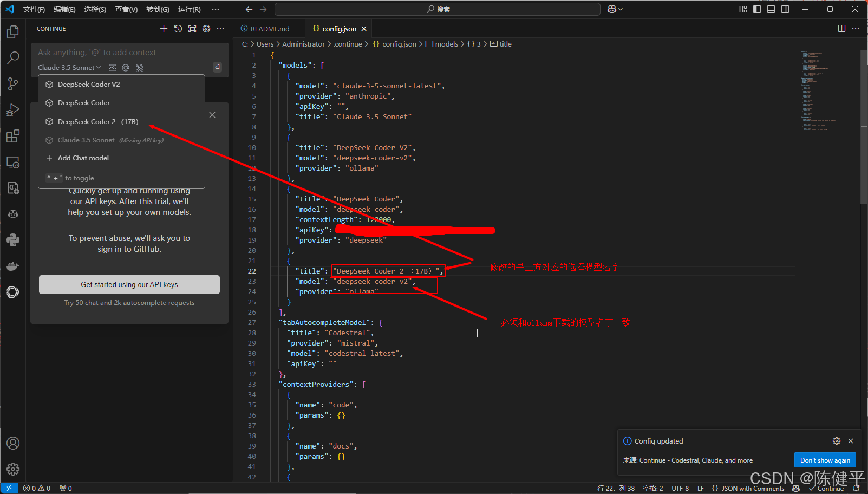
Task: Click .continue breadcrumb segment
Action: [x=348, y=44]
